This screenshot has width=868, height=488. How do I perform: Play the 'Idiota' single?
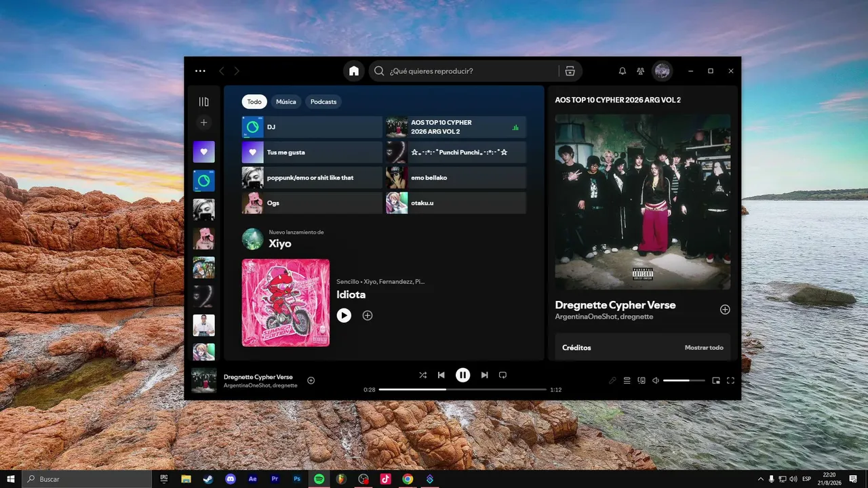click(344, 315)
